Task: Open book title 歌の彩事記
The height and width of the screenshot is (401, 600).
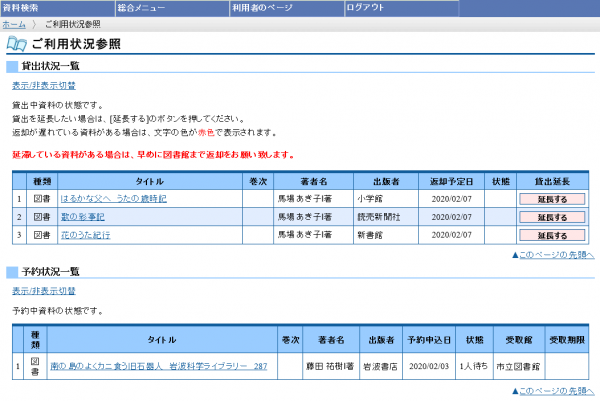Action: pos(83,217)
